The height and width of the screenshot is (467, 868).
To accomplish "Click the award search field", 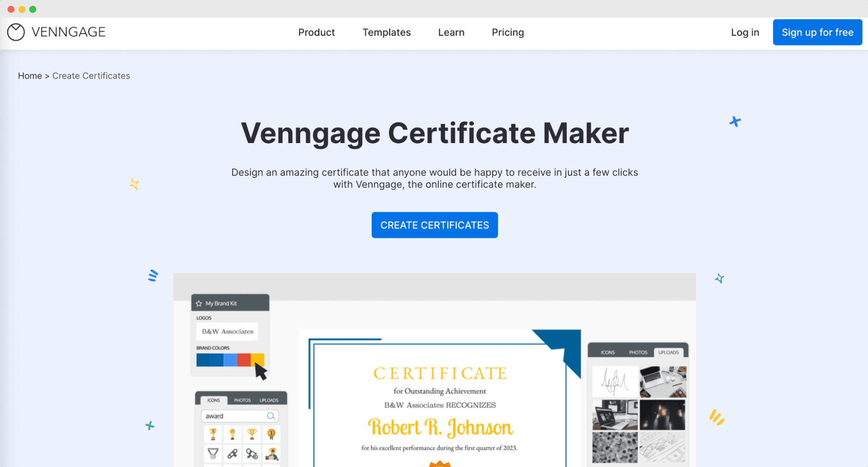I will pos(226,416).
